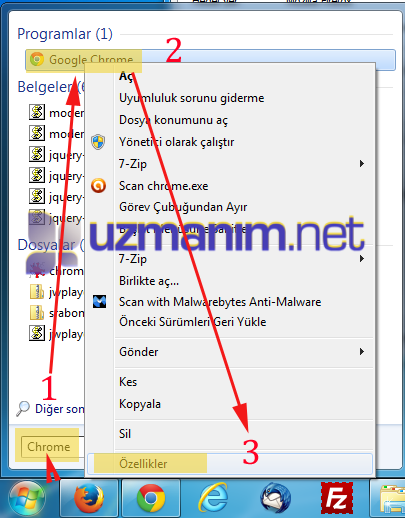Choose Dosya konumunu aç
The image size is (405, 518).
pyautogui.click(x=173, y=120)
